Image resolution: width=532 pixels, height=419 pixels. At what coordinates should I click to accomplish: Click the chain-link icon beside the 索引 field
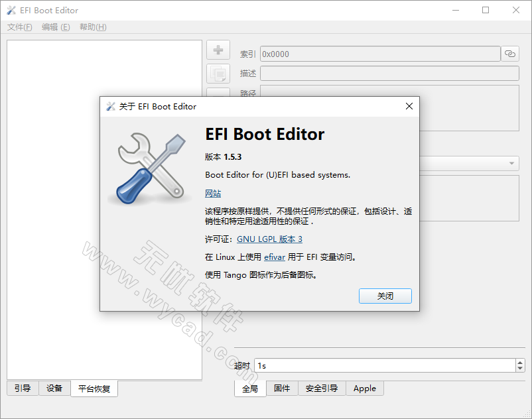(510, 54)
